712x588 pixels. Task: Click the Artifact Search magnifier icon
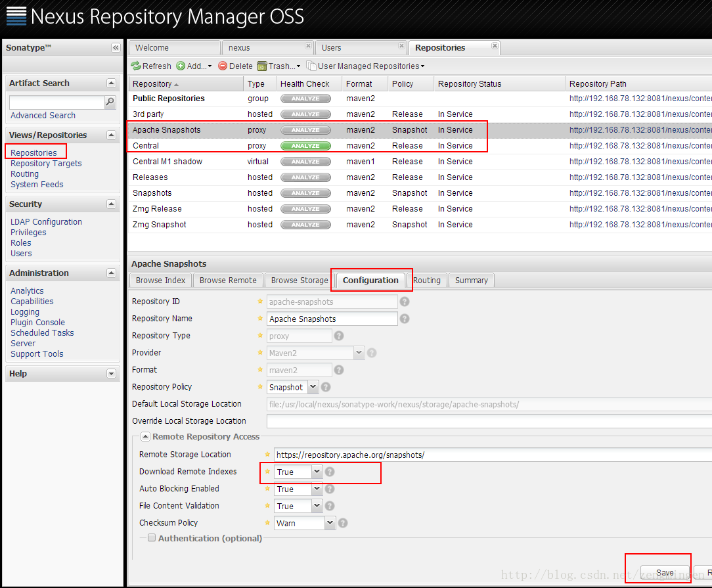click(x=110, y=102)
